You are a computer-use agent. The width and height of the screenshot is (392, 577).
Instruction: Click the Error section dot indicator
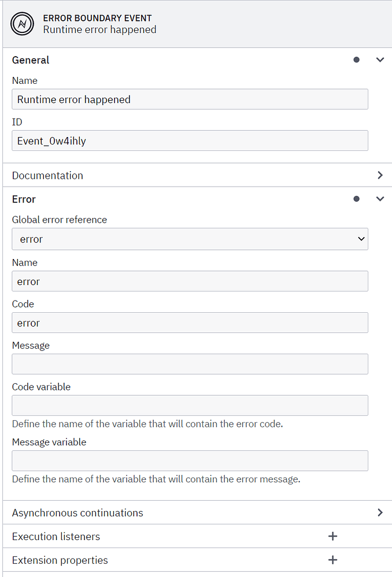(356, 199)
